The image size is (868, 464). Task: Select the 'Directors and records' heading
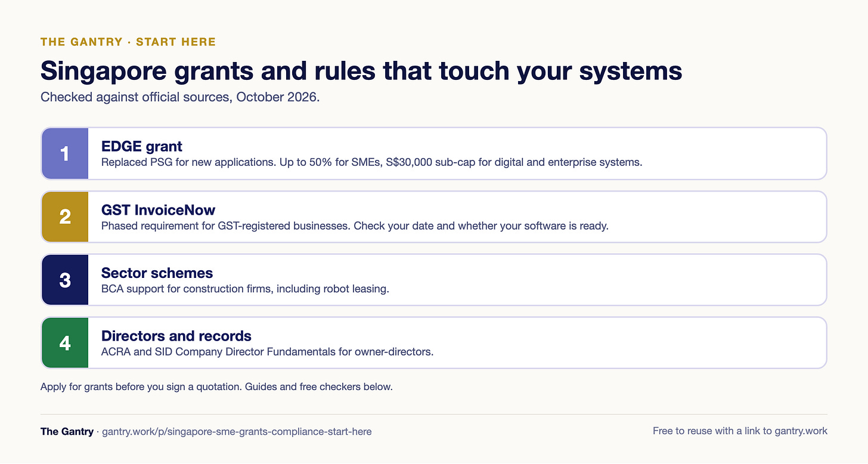pos(176,336)
